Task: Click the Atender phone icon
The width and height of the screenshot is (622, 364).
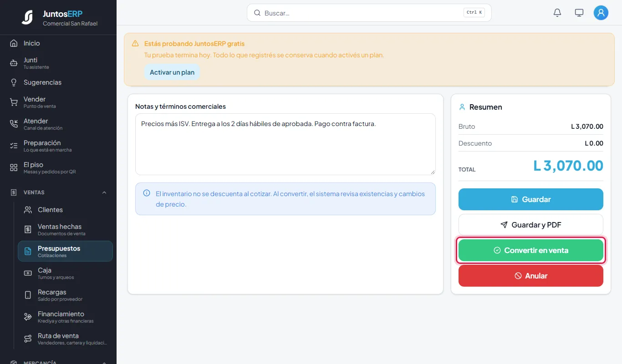Action: (14, 124)
